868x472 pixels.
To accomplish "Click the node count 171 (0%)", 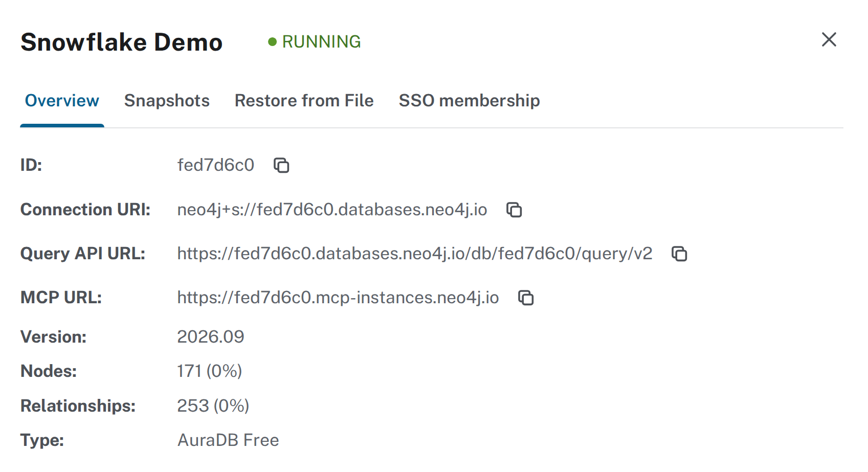I will (209, 371).
